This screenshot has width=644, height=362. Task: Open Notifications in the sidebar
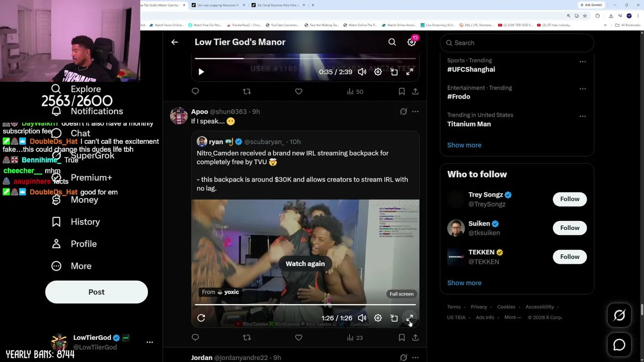click(x=87, y=111)
